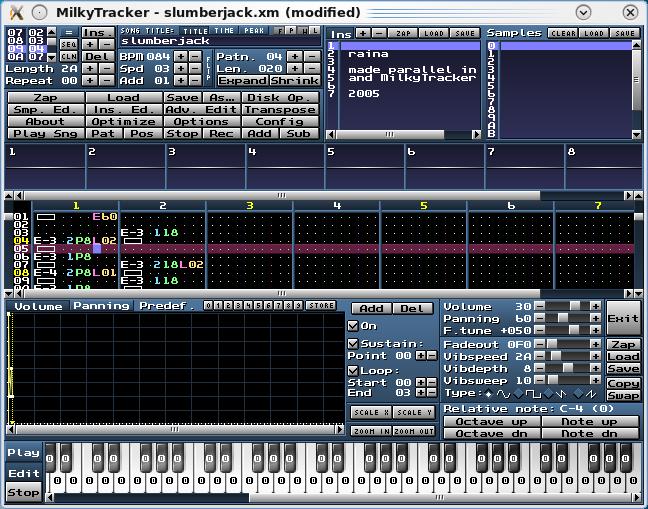Click the SCALE X envelope button
Image resolution: width=648 pixels, height=509 pixels.
click(x=370, y=412)
